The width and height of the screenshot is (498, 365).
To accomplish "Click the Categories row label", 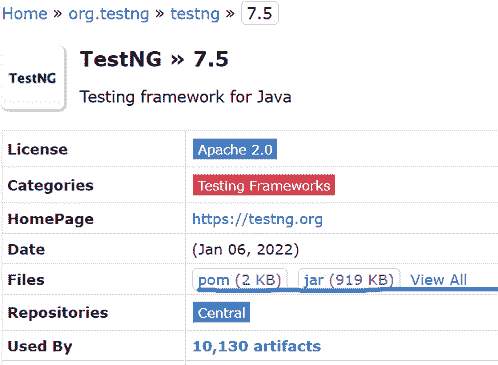I will (x=51, y=186).
